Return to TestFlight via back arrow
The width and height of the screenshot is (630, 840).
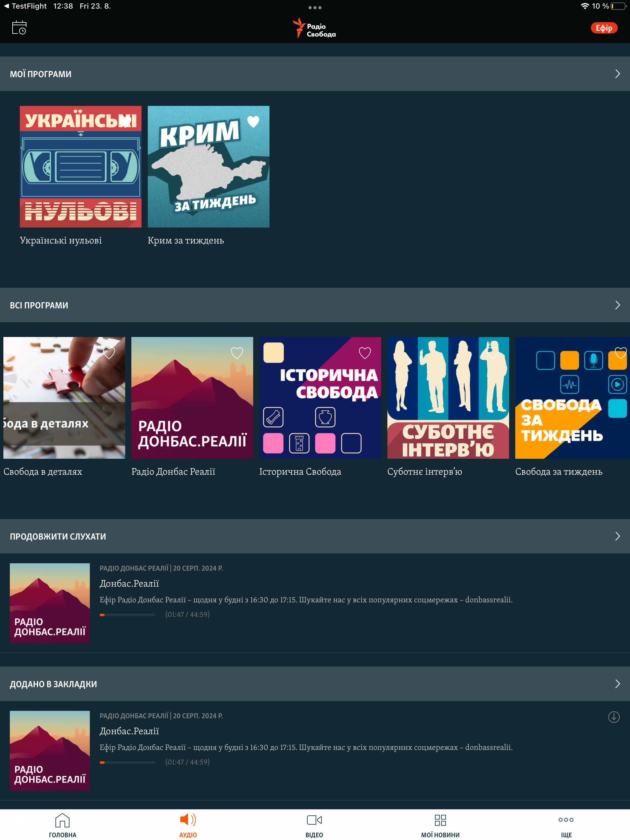pos(25,6)
